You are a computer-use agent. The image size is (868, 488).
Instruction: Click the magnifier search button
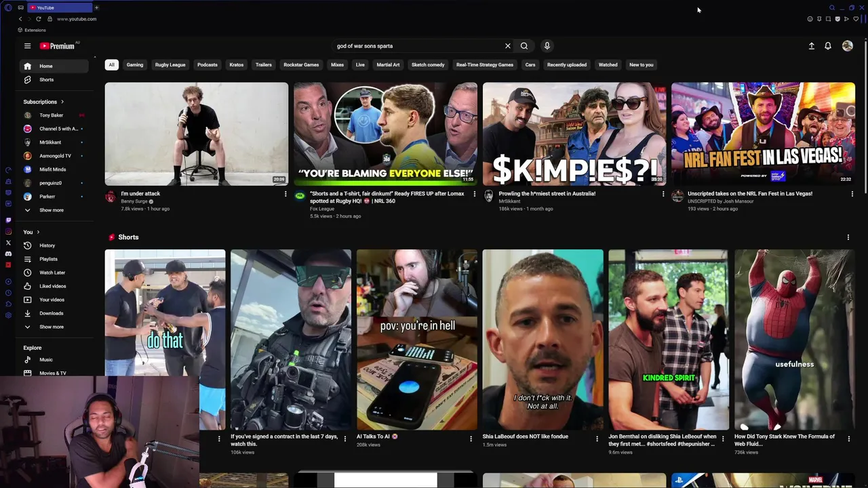[524, 46]
